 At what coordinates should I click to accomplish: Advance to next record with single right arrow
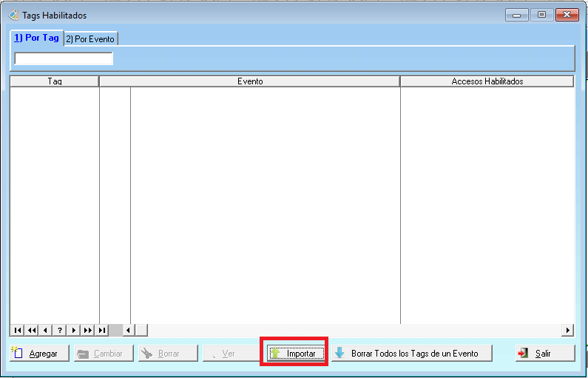[x=74, y=330]
